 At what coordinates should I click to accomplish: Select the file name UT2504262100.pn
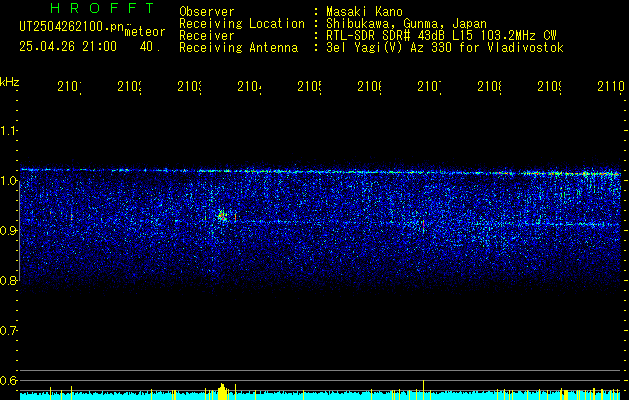pos(72,27)
